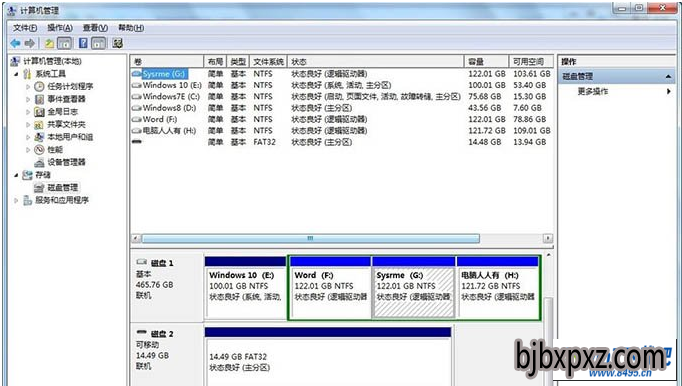Open the 文件(F) menu

tap(25, 28)
